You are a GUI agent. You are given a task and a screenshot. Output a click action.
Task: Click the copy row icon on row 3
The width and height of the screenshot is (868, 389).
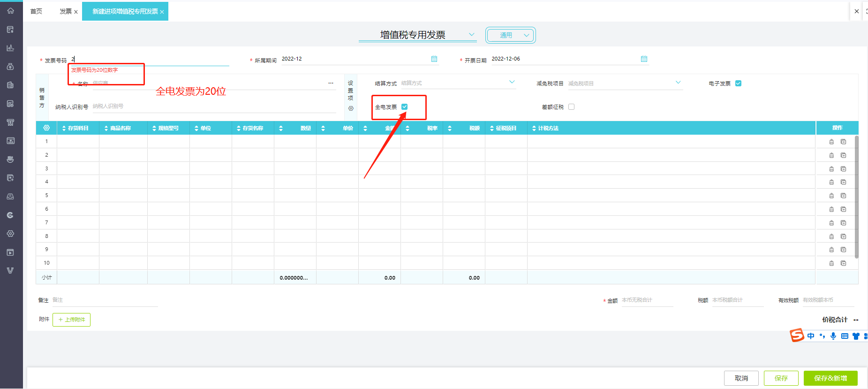(x=843, y=169)
